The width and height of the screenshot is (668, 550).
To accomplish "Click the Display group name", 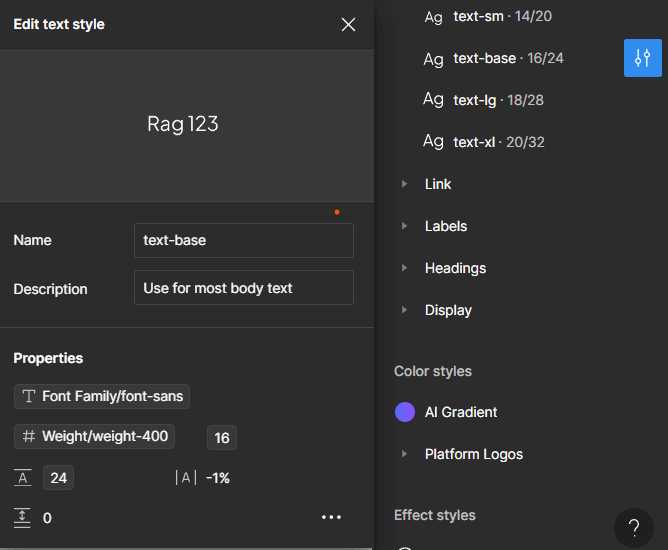I will (448, 310).
